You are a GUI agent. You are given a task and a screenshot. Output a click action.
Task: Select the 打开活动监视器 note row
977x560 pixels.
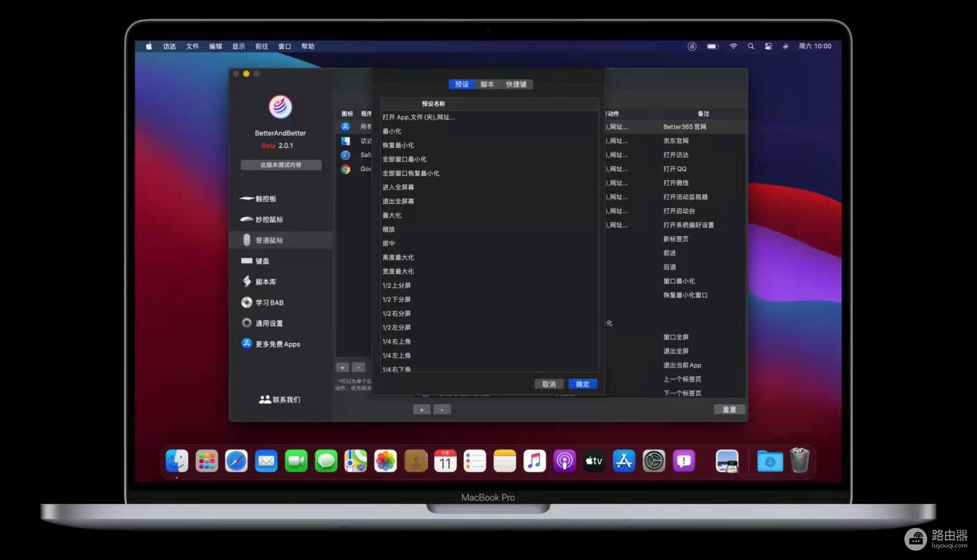coord(685,197)
